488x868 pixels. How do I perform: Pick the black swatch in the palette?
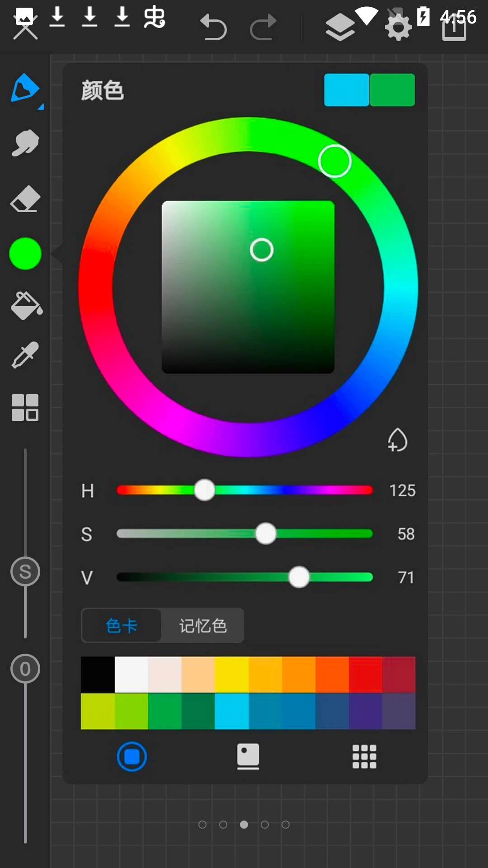click(98, 675)
